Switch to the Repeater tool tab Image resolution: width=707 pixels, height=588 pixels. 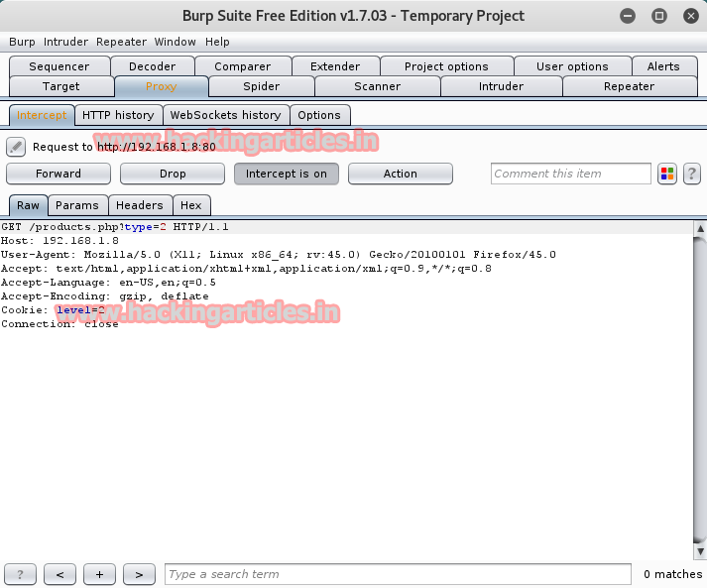pos(629,86)
